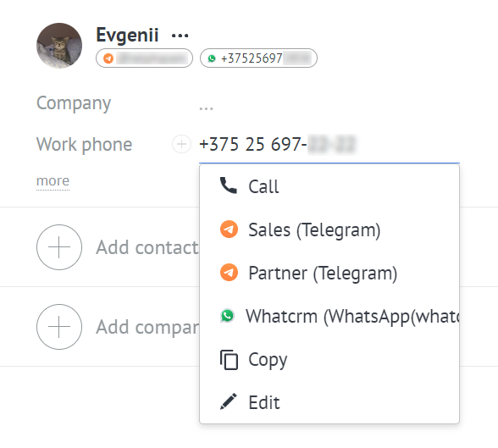This screenshot has height=448, width=498.
Task: Click the Add contact plus circle
Action: tap(59, 247)
